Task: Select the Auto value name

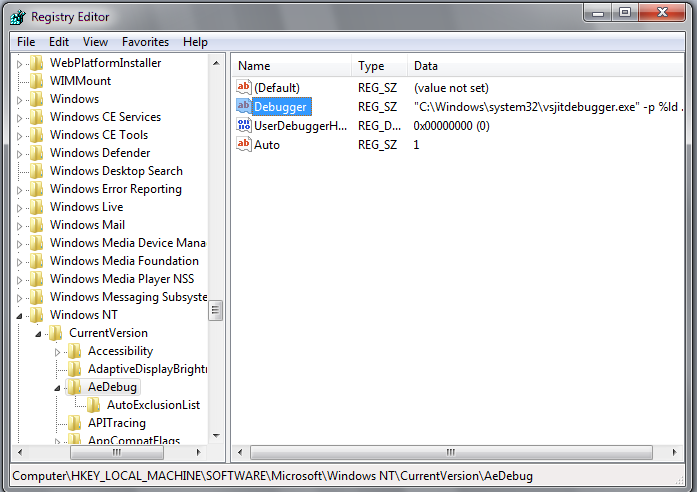Action: [x=267, y=145]
